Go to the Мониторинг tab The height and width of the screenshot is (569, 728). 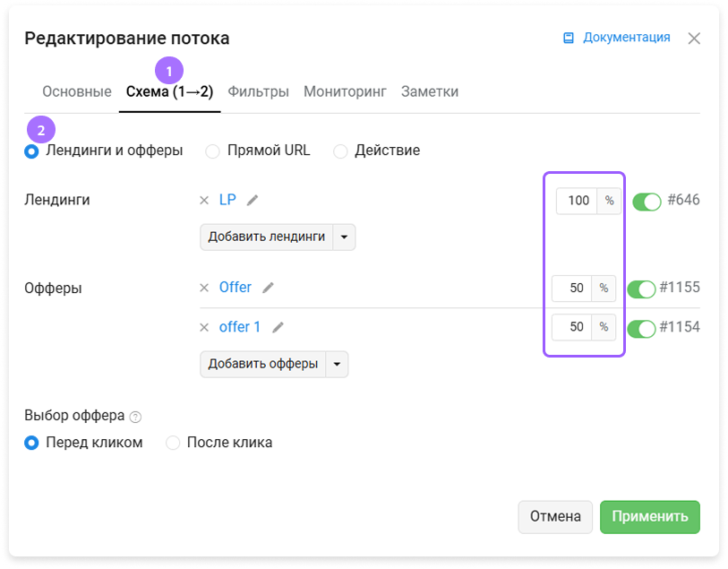click(345, 91)
